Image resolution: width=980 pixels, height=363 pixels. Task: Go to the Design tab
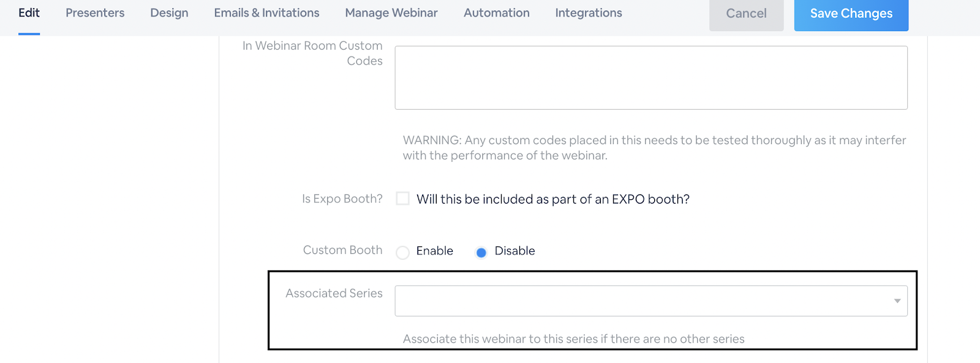tap(169, 13)
